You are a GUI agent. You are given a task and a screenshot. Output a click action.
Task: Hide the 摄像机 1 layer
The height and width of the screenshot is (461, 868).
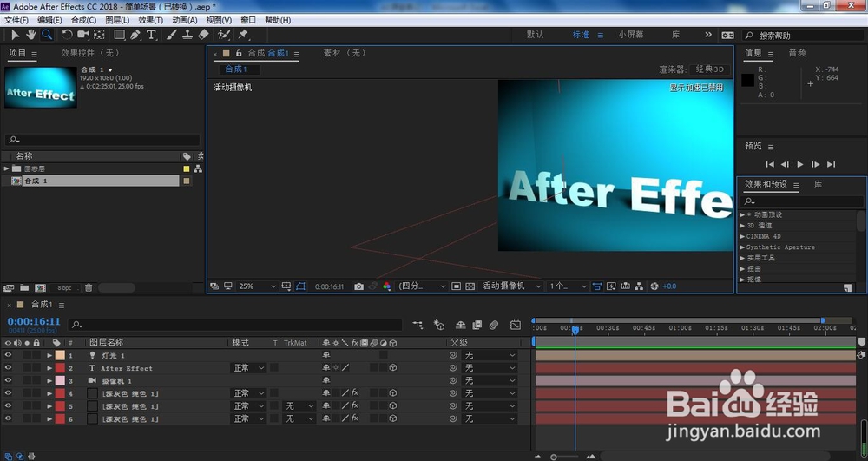coord(8,381)
